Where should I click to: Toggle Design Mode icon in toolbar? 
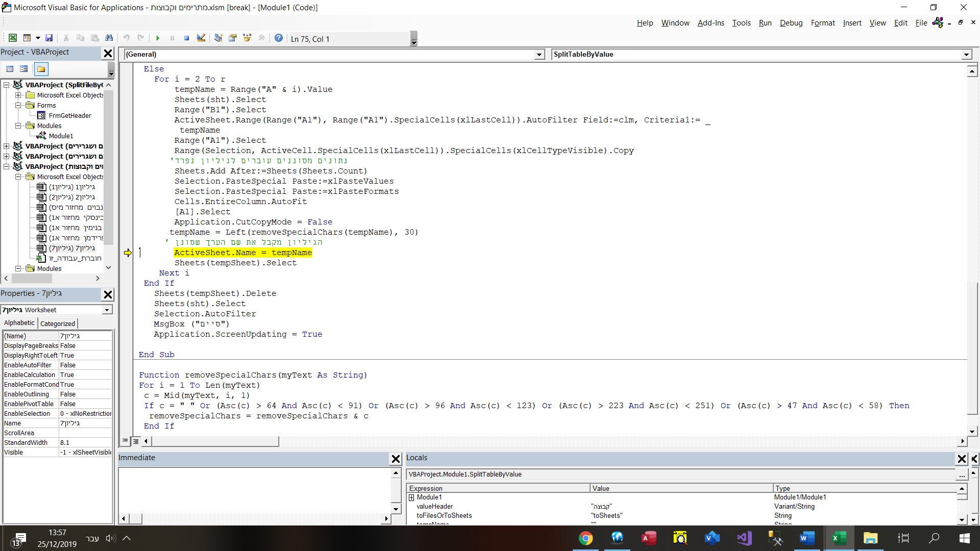[201, 38]
